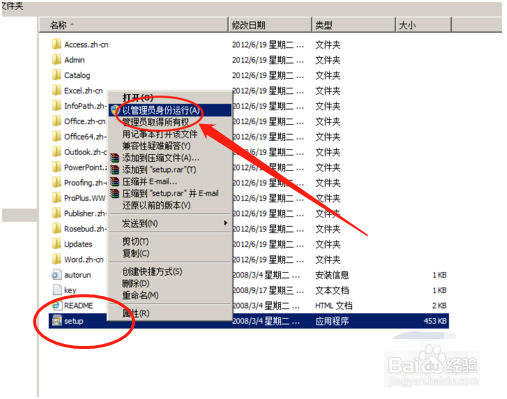Viewport: 507px width, 399px height.
Task: Choose 打开(O) in the context menu
Action: click(x=171, y=98)
